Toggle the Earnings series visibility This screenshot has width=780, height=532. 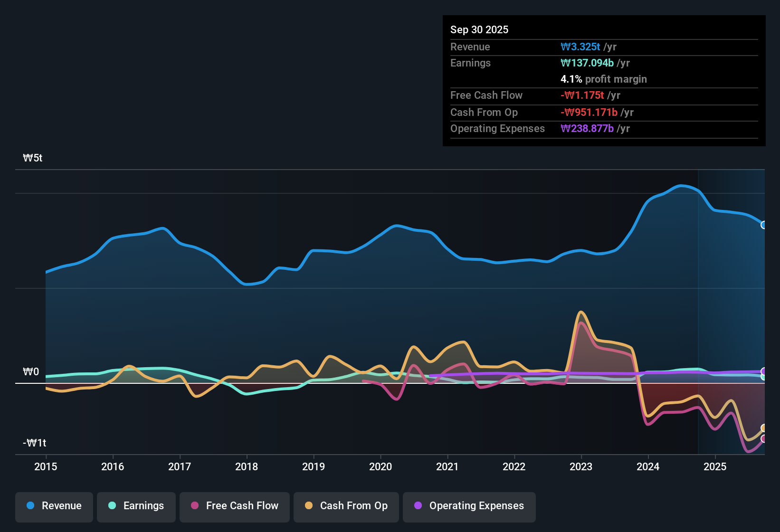tap(136, 506)
